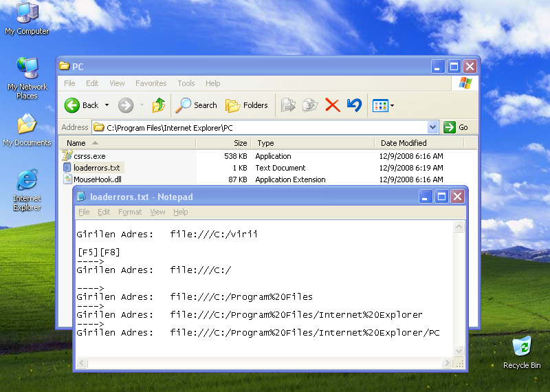Click the Move To toolbar icon
Viewport: 550px width, 392px height.
pyautogui.click(x=288, y=105)
